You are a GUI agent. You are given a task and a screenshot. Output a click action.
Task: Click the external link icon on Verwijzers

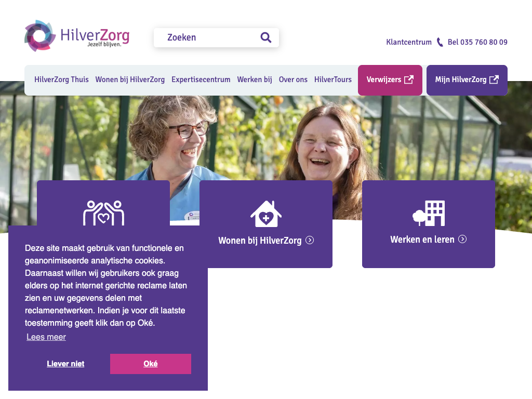(409, 79)
